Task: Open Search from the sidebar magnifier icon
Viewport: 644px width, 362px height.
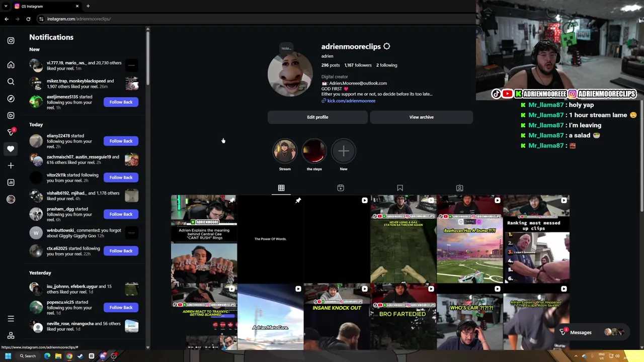Action: tap(11, 81)
